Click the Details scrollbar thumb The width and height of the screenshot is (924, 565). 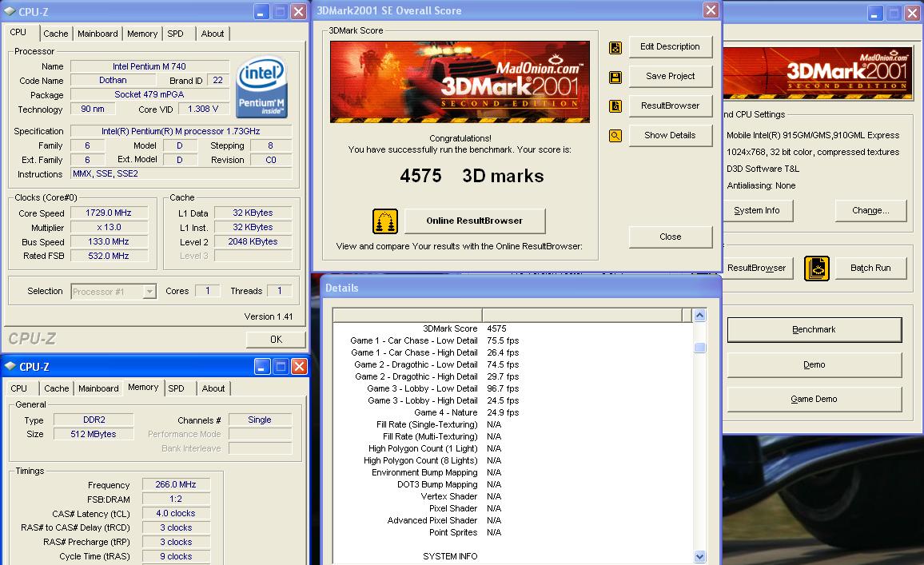pos(699,348)
